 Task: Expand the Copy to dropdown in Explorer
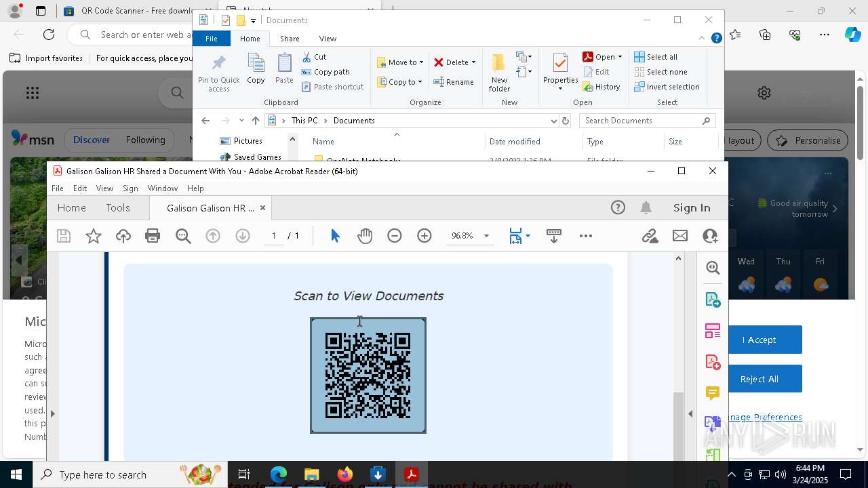[x=420, y=82]
